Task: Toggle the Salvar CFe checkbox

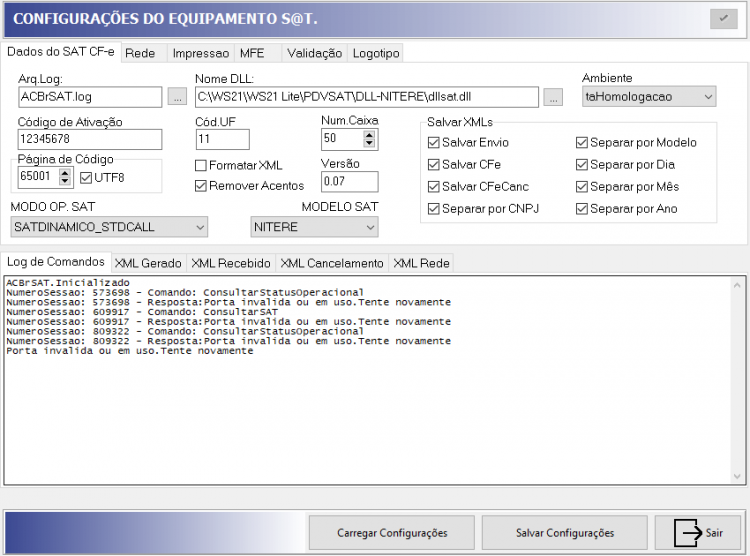Action: click(x=464, y=164)
